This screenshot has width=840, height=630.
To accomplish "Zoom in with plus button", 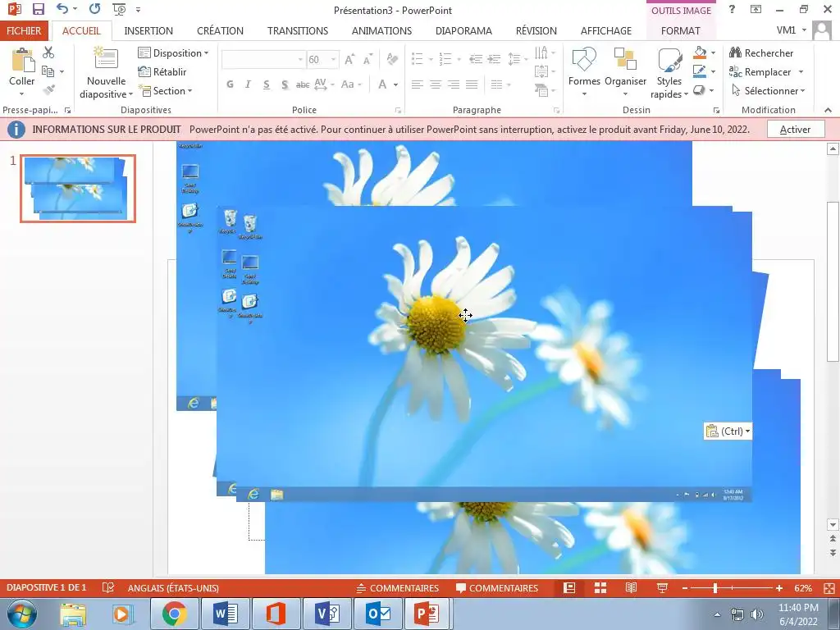I will [x=779, y=588].
